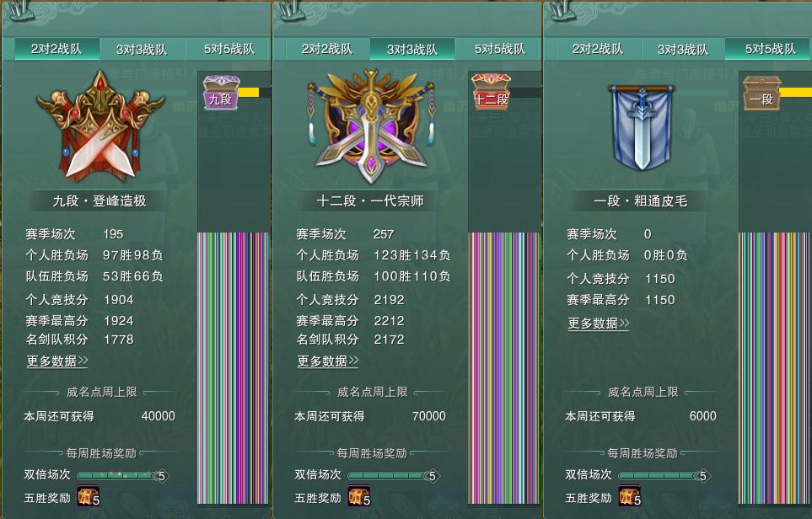Click the five-win reward icon in right panel
Image resolution: width=812 pixels, height=519 pixels.
click(x=630, y=495)
